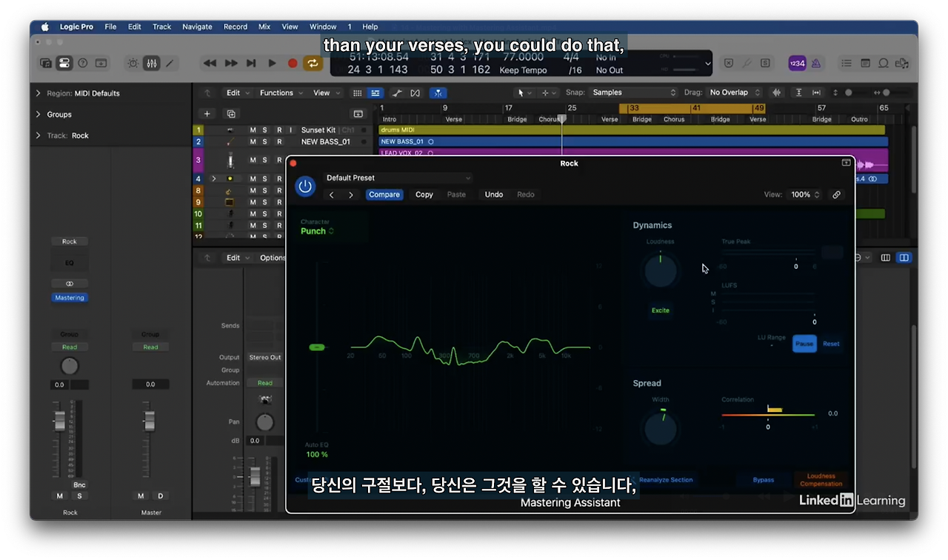This screenshot has width=948, height=560.
Task: Record-enable the Sunset Kit track
Action: pyautogui.click(x=279, y=130)
